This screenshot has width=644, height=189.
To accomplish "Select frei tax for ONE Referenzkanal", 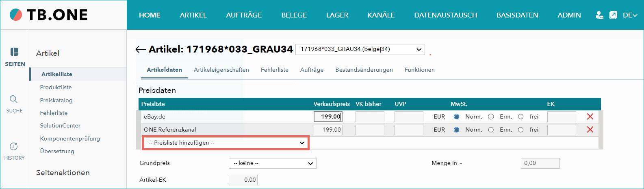I will click(x=520, y=130).
